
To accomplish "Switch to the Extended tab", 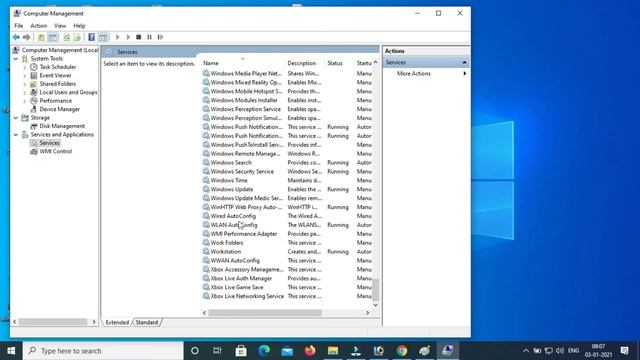I will (117, 322).
